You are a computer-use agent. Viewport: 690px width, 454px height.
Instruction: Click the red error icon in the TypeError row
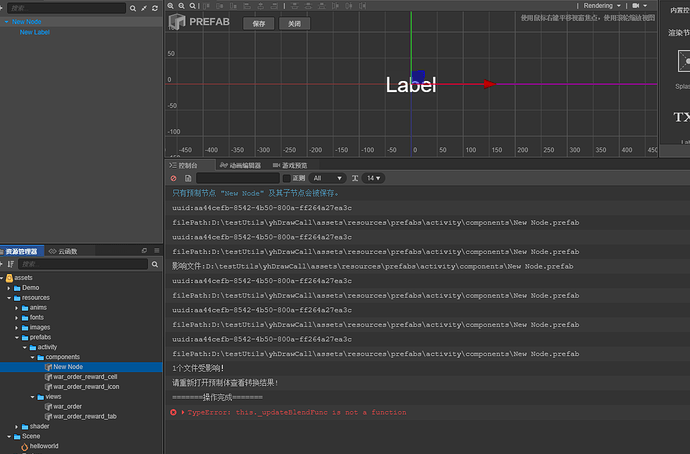pyautogui.click(x=173, y=412)
